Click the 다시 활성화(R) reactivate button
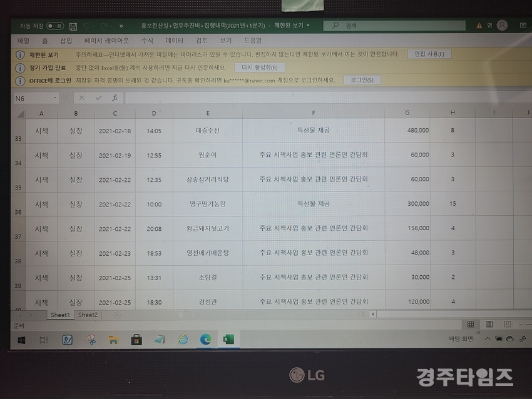 coord(259,68)
